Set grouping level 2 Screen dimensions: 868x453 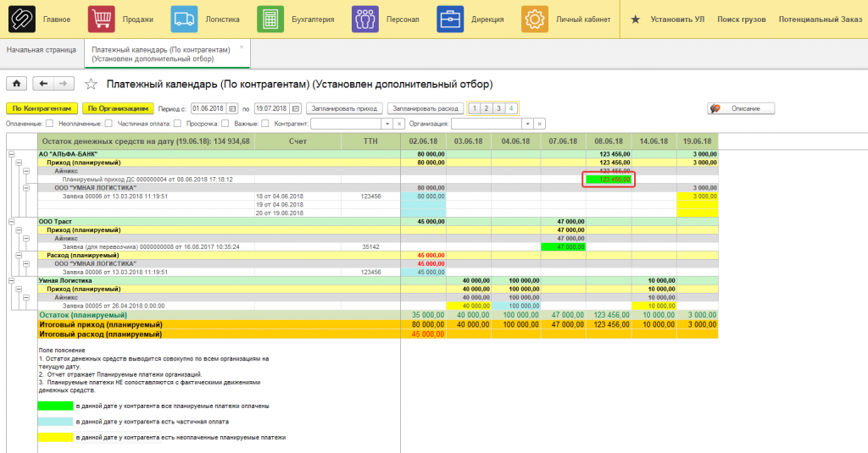tap(486, 108)
